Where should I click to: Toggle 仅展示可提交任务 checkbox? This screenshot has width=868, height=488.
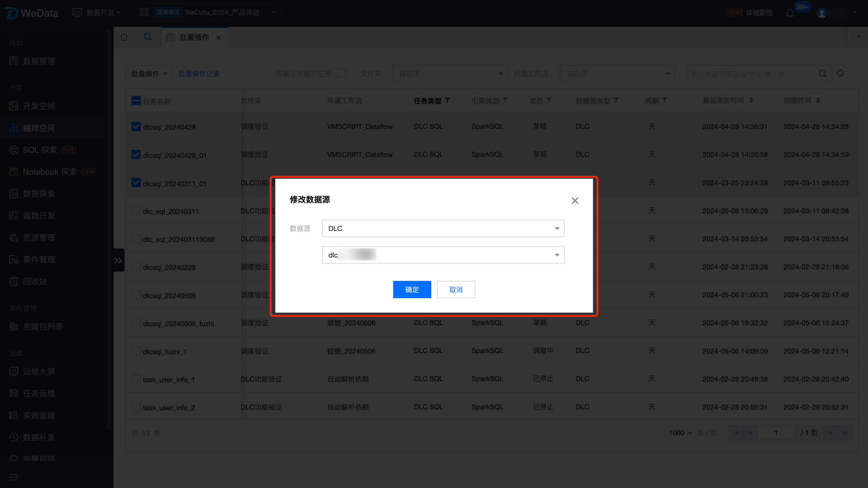click(x=342, y=73)
